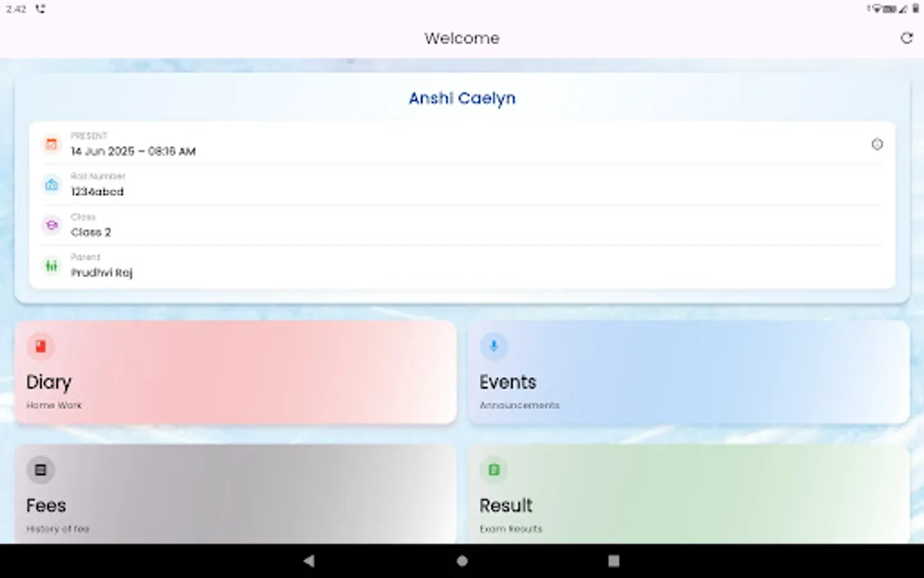
Task: Click the info icon beside attendance details
Action: coord(877,144)
